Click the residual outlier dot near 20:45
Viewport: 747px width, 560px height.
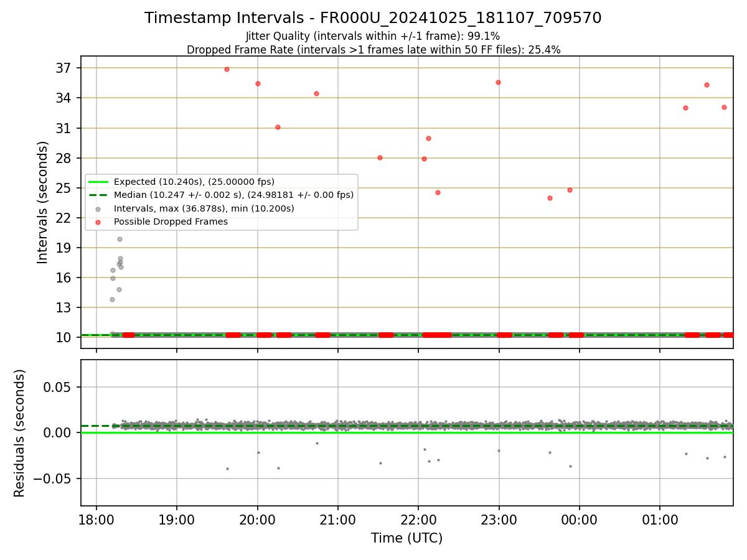click(317, 443)
